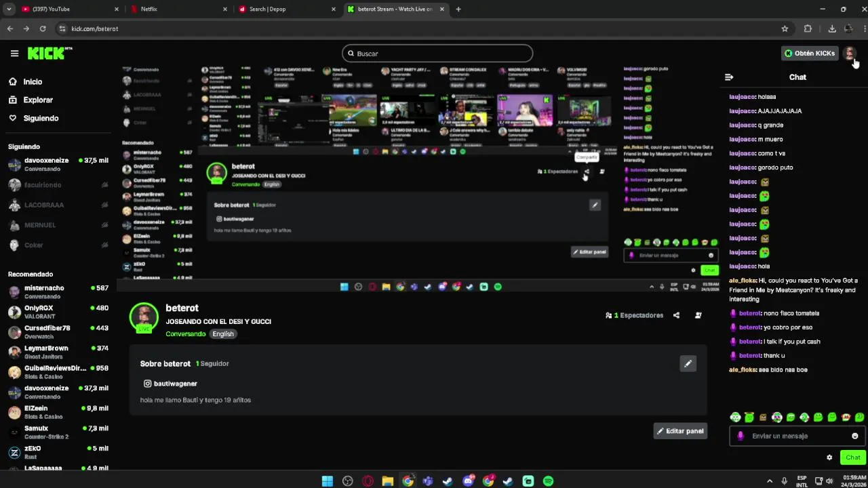The width and height of the screenshot is (868, 488).
Task: Click the purple microphone icon in the chat input
Action: [740, 436]
